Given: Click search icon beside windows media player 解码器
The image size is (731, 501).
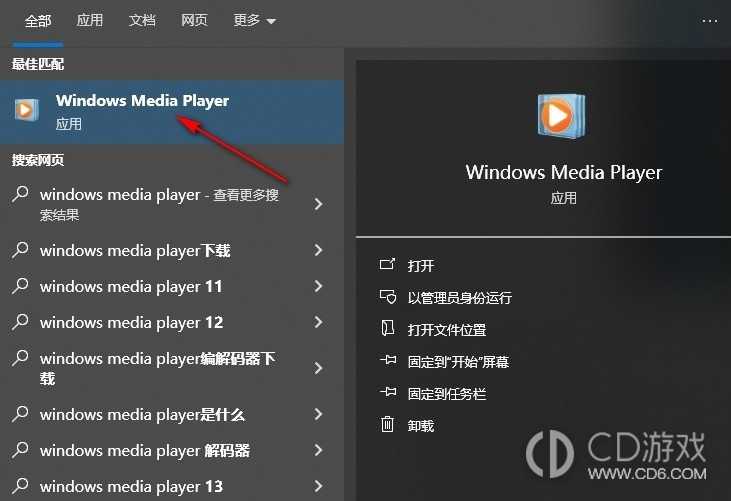Looking at the screenshot, I should 21,450.
